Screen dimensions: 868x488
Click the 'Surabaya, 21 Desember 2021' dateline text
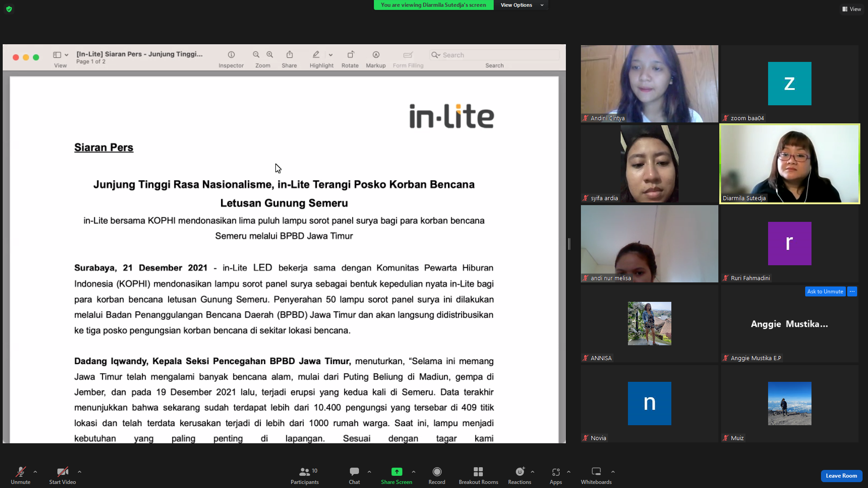[141, 268]
